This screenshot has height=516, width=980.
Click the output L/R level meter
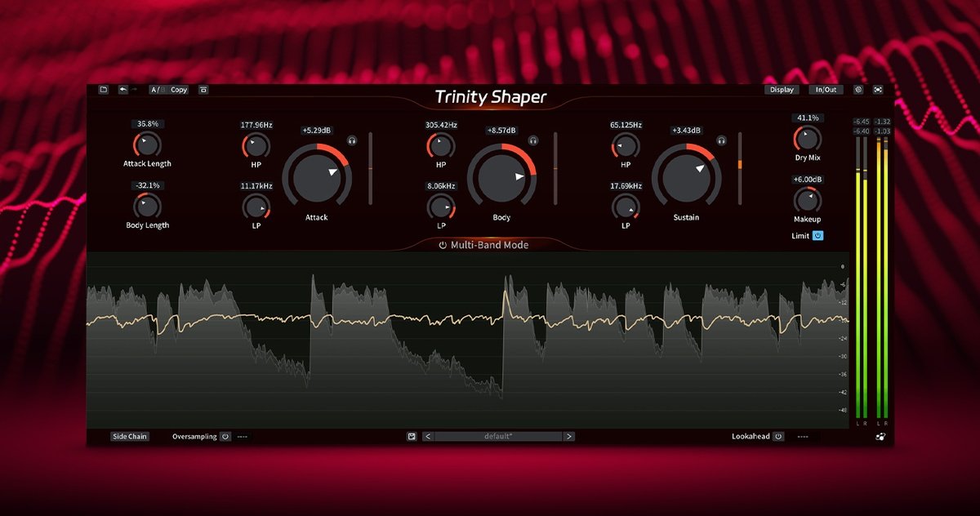pos(882,278)
